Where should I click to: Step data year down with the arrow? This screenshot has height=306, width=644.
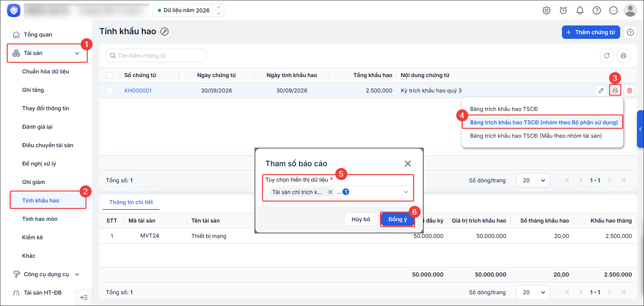click(x=219, y=14)
